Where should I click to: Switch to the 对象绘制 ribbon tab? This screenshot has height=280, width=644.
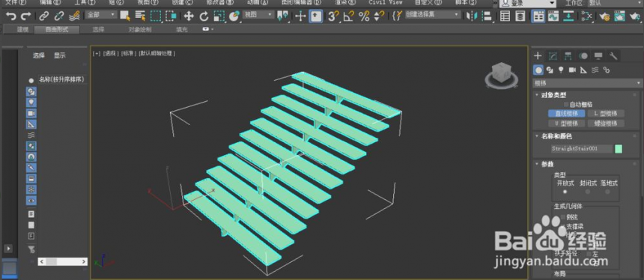139,29
